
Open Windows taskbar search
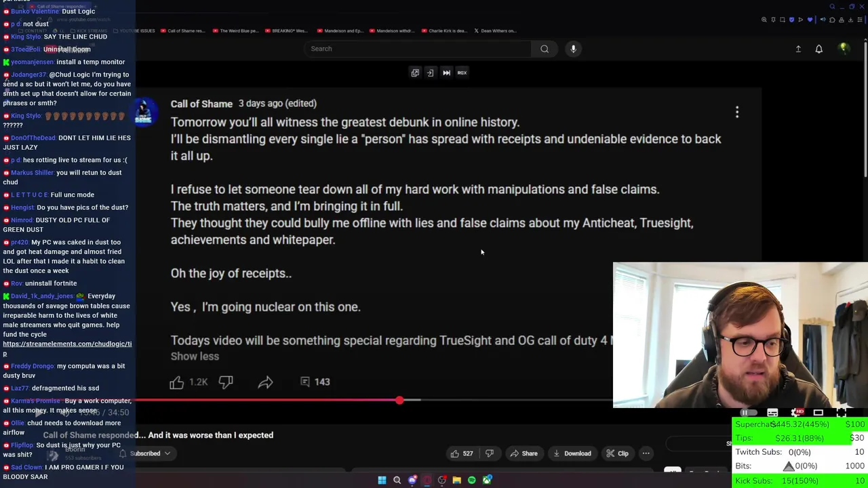397,481
